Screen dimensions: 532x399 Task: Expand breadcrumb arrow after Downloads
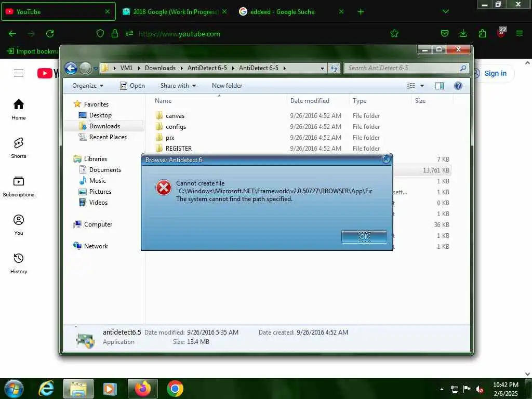pyautogui.click(x=181, y=68)
